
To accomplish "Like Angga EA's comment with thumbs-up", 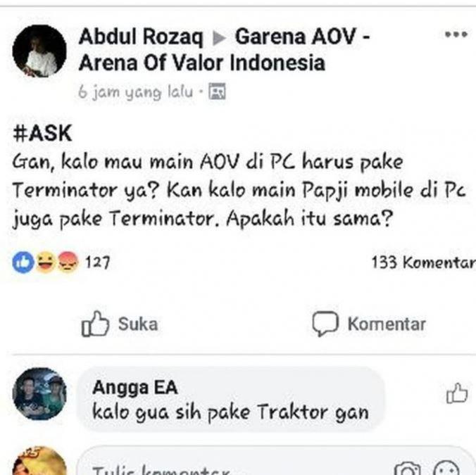I will 456,393.
